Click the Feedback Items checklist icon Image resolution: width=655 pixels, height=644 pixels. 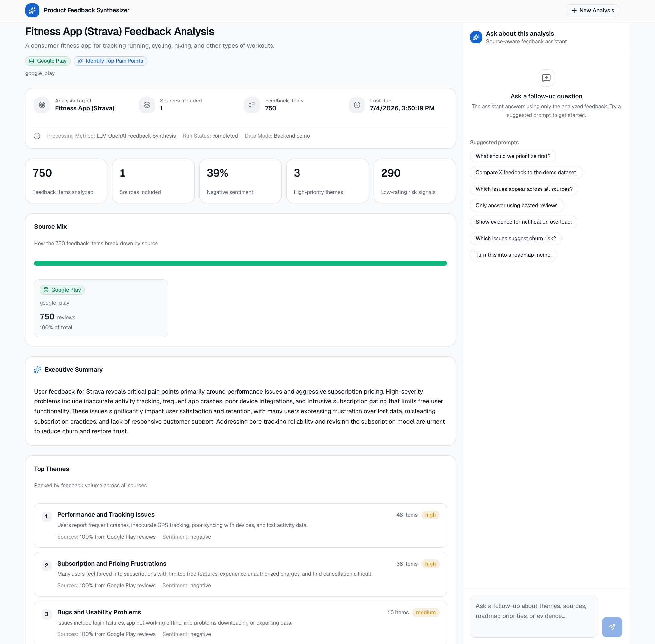[x=252, y=105]
